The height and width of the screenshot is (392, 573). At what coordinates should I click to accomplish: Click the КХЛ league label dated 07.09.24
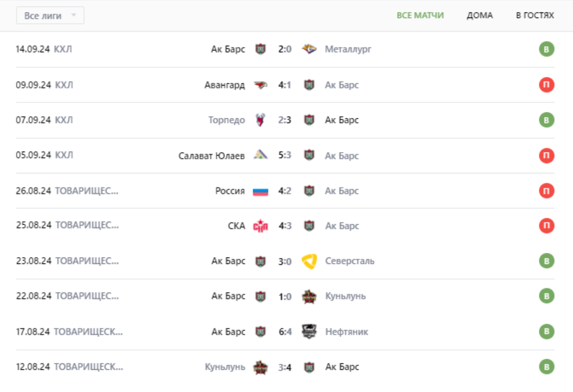point(64,120)
